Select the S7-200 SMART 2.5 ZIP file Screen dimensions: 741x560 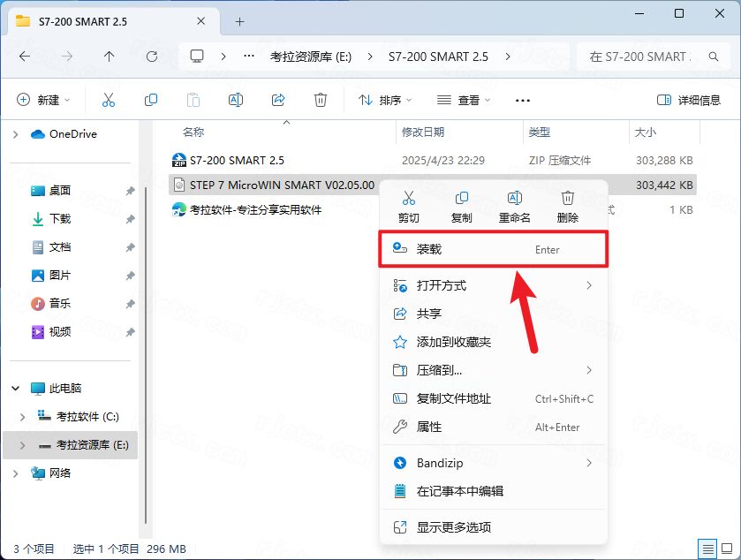(x=235, y=161)
